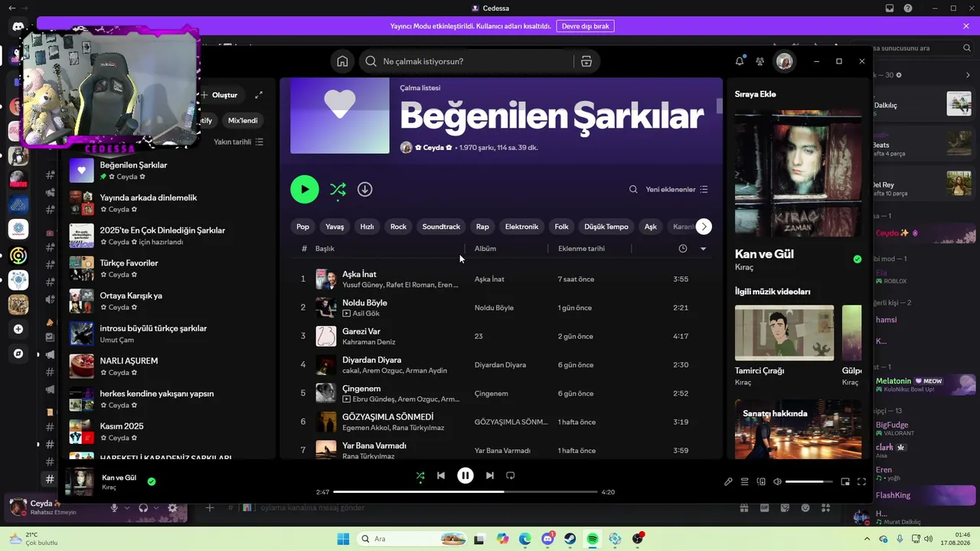
Task: Select the Düşük Tempo filter chip
Action: click(606, 227)
